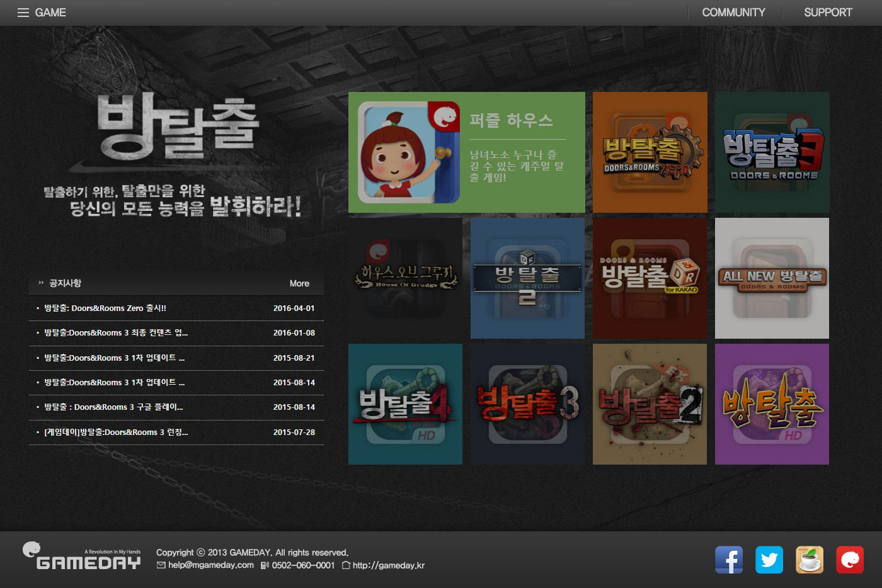Click More beside the notice heading
The height and width of the screenshot is (588, 882).
pyautogui.click(x=299, y=283)
